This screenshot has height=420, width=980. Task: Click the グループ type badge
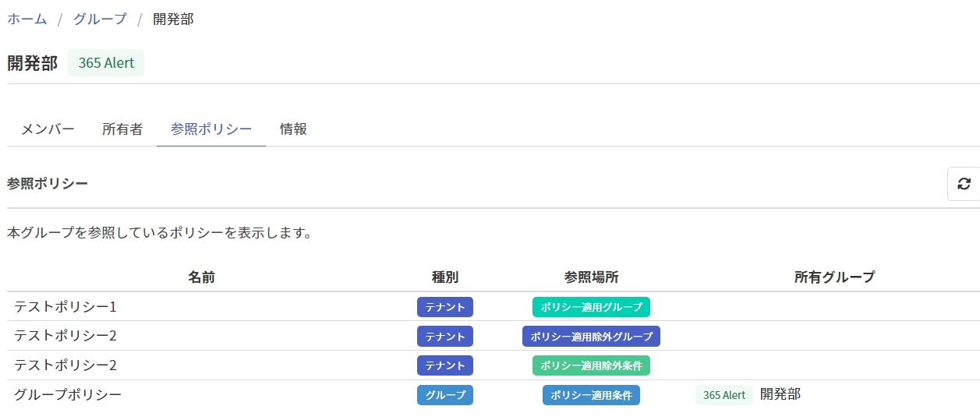pos(444,395)
